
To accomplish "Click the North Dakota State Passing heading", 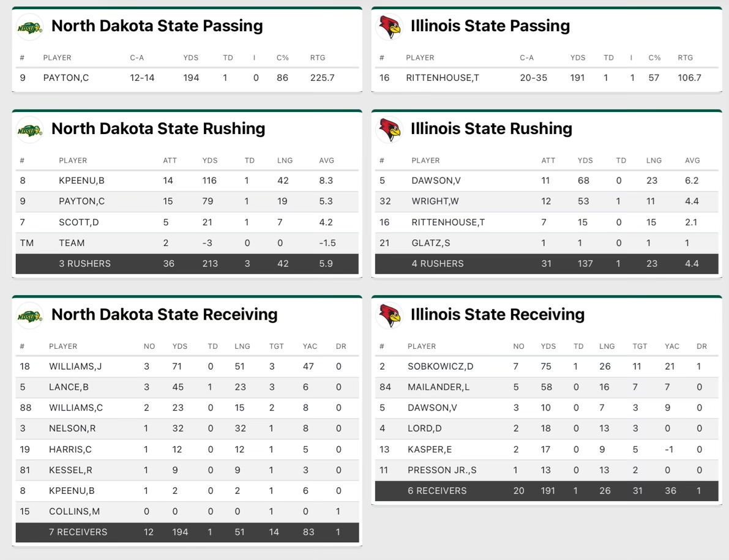I will [x=157, y=26].
